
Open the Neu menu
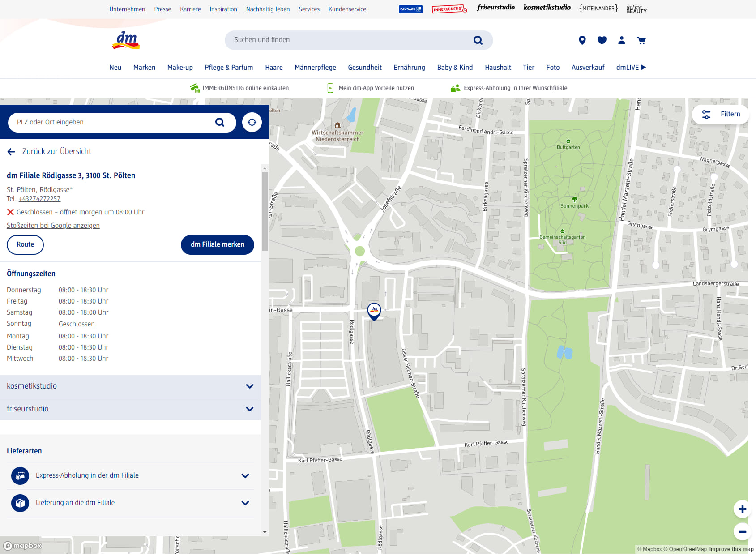(115, 68)
